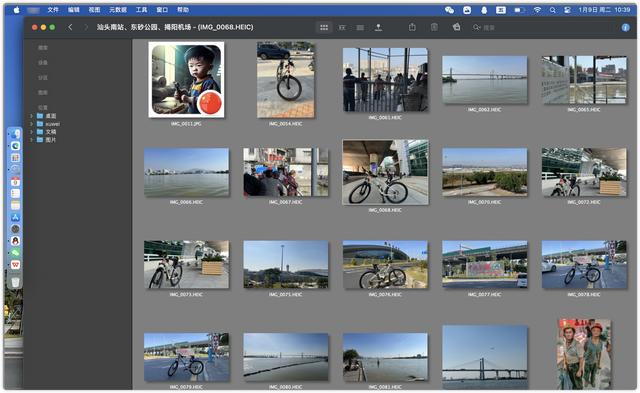Select the IMG_0065.HEIC thumbnail

coord(584,80)
